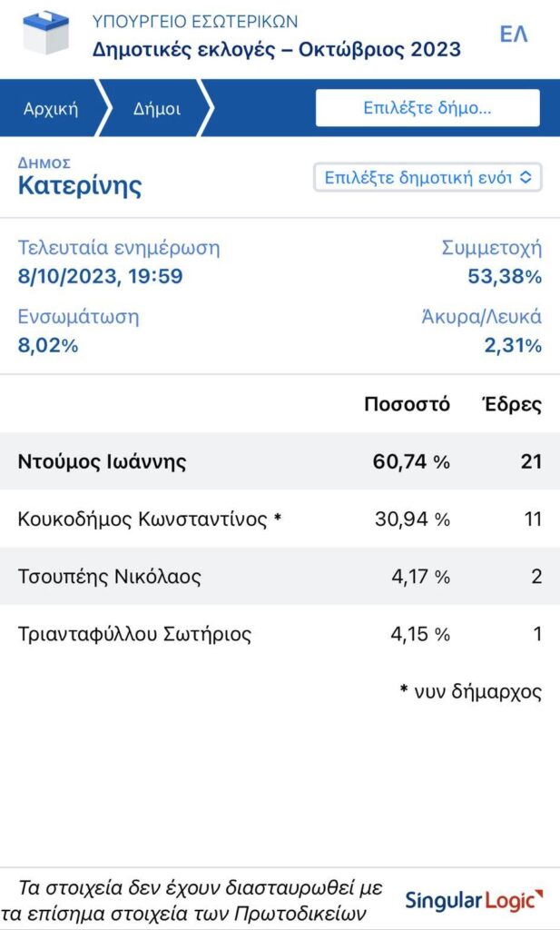Select the Κουκοδήμος Κωνσταντίνος candidate row

click(280, 519)
